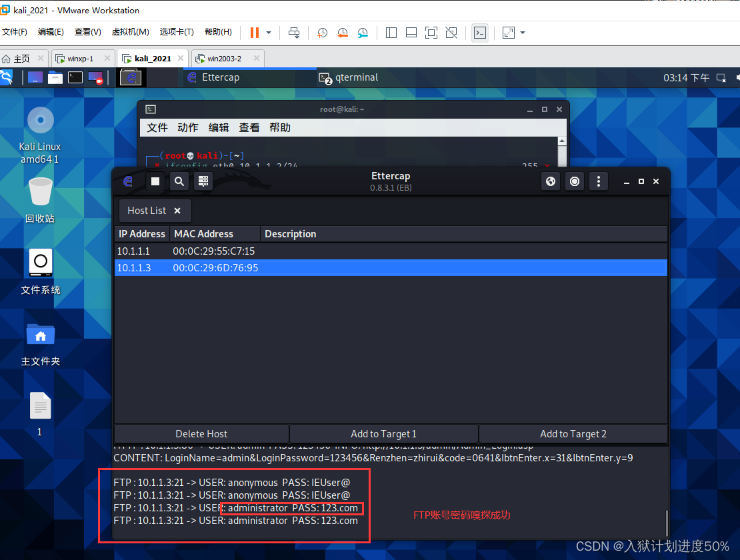Click the clock 03:14 下午 in Kali panel

click(686, 78)
